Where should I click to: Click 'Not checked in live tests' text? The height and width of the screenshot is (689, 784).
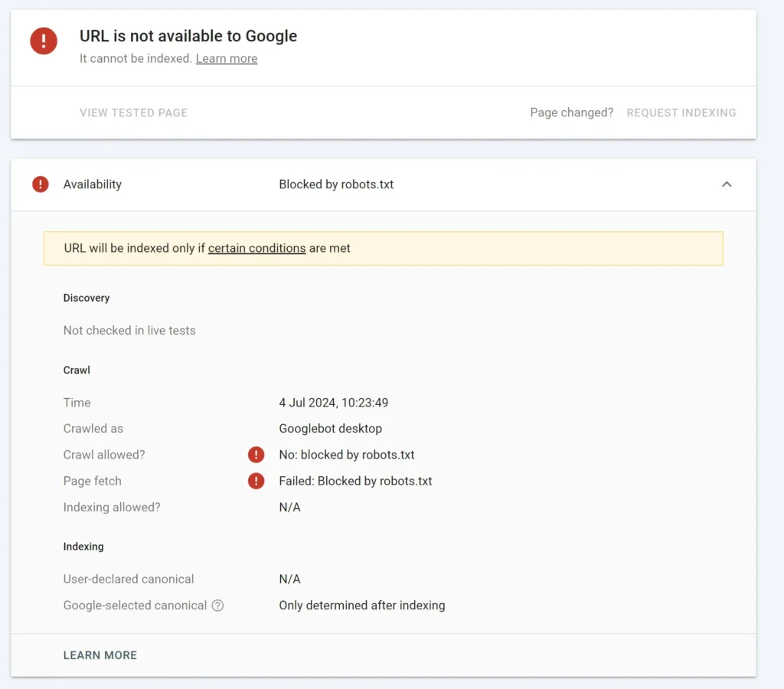[129, 331]
